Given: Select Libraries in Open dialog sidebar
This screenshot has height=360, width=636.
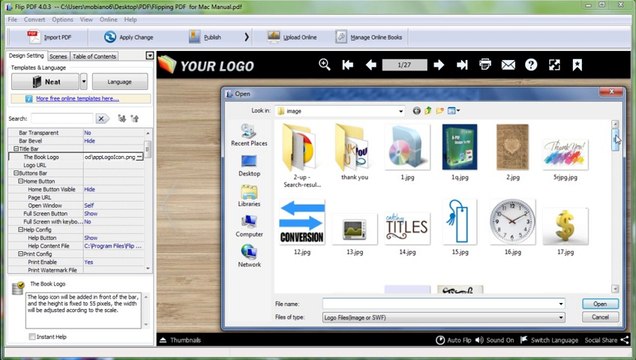Looking at the screenshot, I should click(x=249, y=196).
